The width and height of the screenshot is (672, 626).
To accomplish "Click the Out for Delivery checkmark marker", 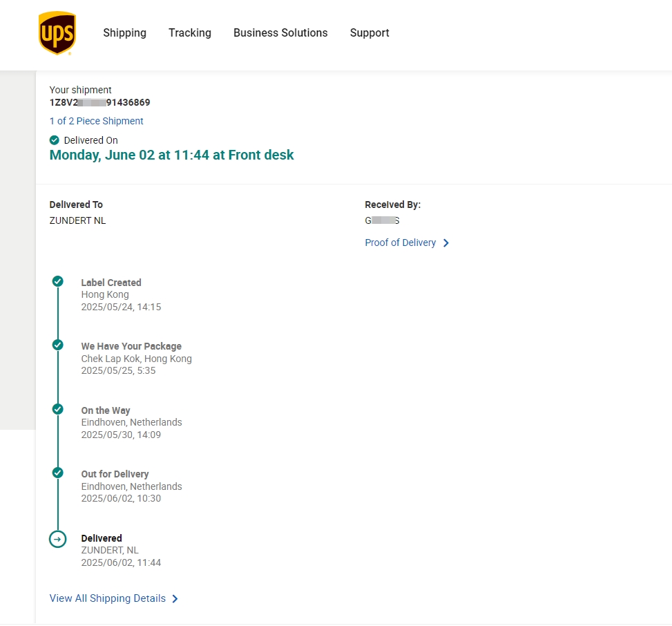I will click(58, 473).
